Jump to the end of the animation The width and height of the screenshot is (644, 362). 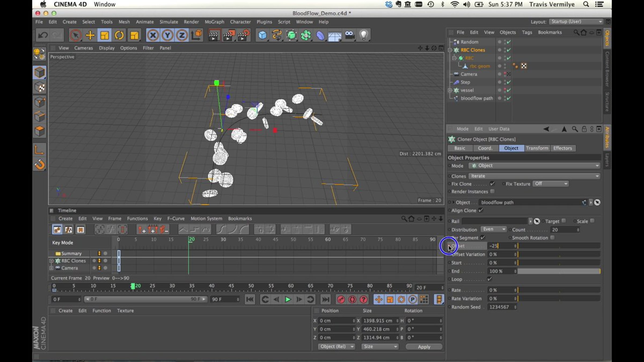click(x=325, y=299)
